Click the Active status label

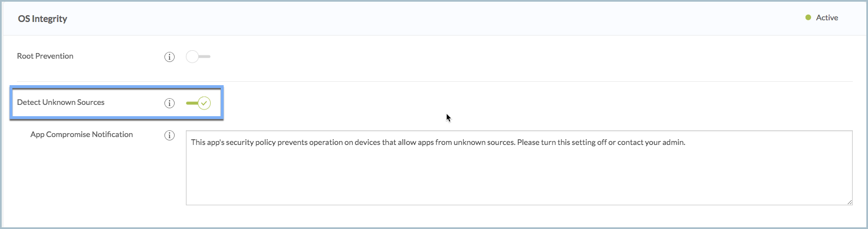[x=827, y=17]
